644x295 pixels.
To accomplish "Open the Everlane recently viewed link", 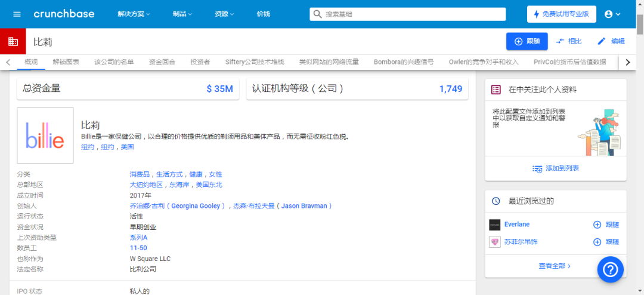I will tap(516, 224).
